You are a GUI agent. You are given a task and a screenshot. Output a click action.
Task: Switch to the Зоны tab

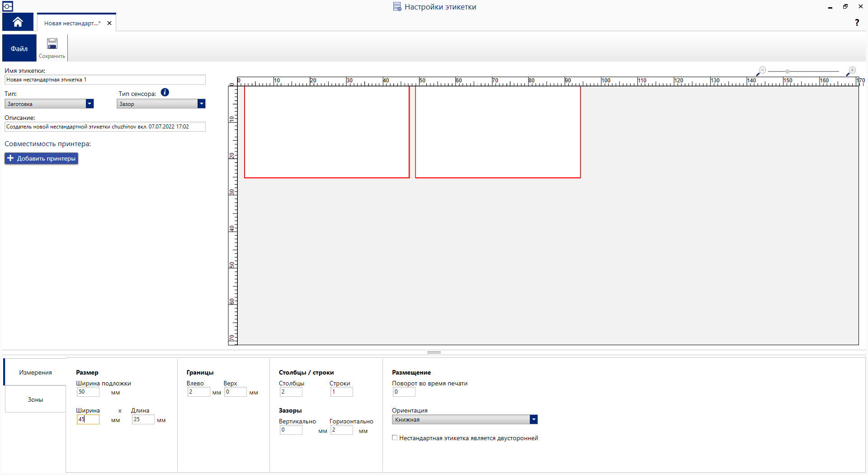35,399
